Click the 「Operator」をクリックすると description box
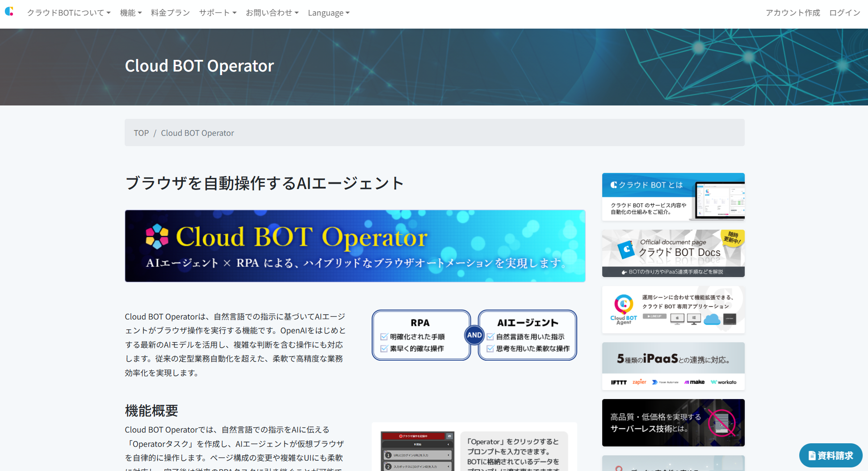Viewport: 868px width, 471px height. point(514,451)
